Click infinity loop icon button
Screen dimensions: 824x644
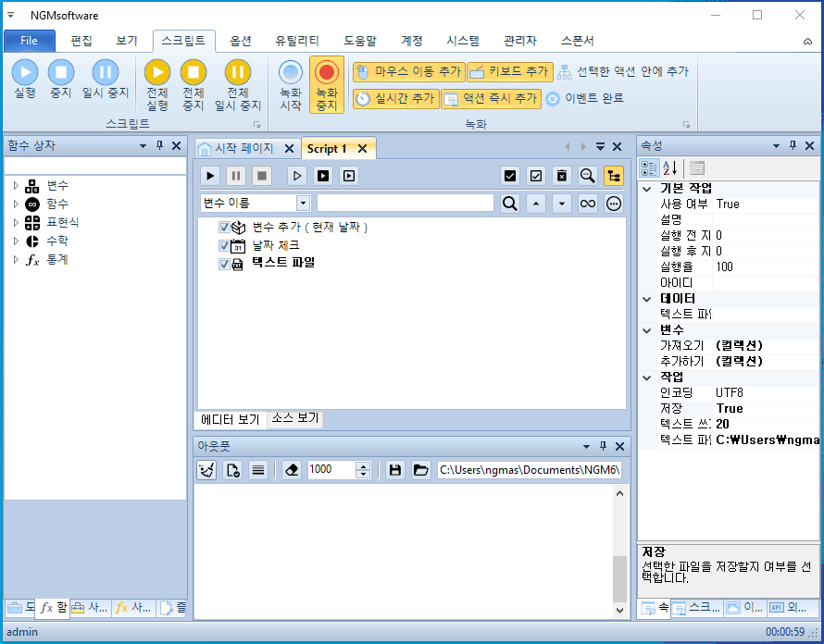coord(588,204)
